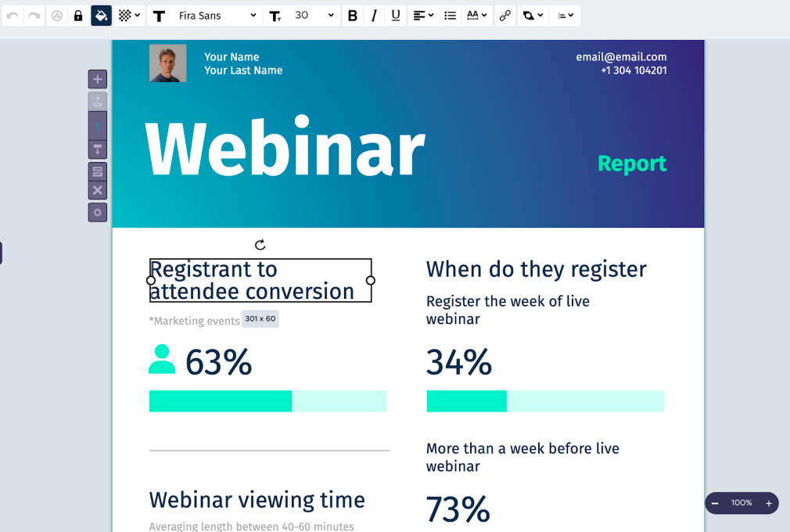Delete page using the X icon
Image resolution: width=790 pixels, height=532 pixels.
pyautogui.click(x=98, y=190)
